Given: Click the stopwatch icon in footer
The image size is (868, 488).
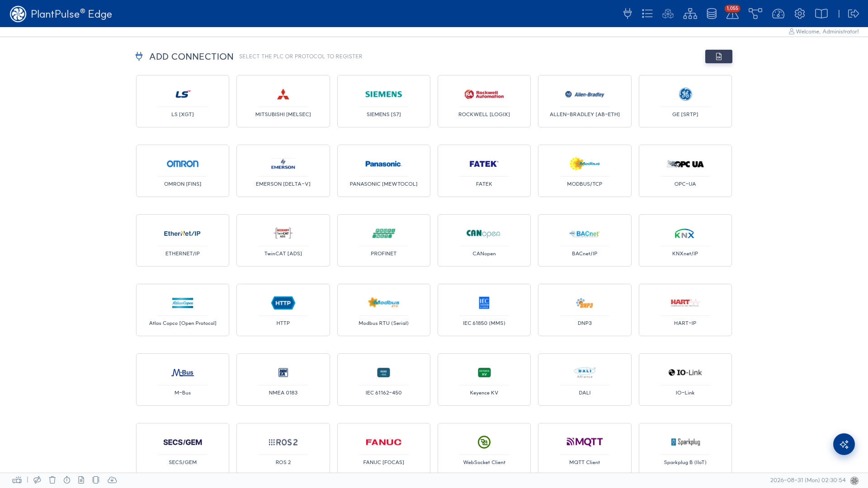Looking at the screenshot, I should tap(67, 480).
